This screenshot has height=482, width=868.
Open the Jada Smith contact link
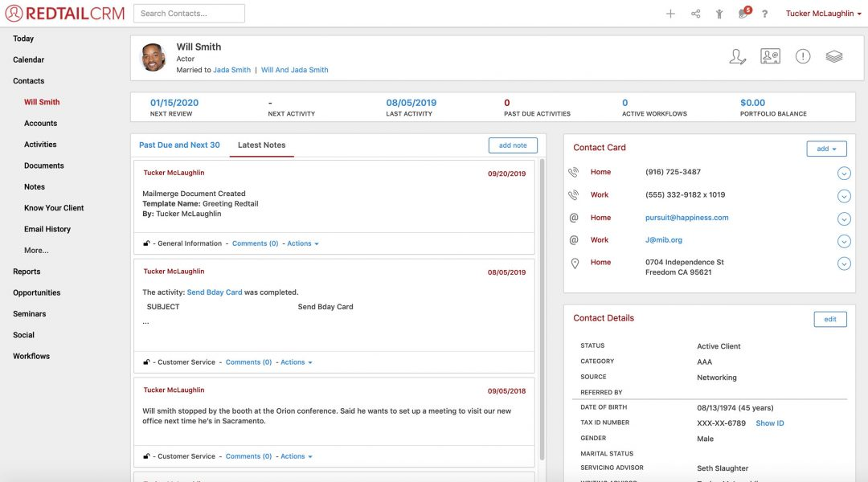pos(231,70)
